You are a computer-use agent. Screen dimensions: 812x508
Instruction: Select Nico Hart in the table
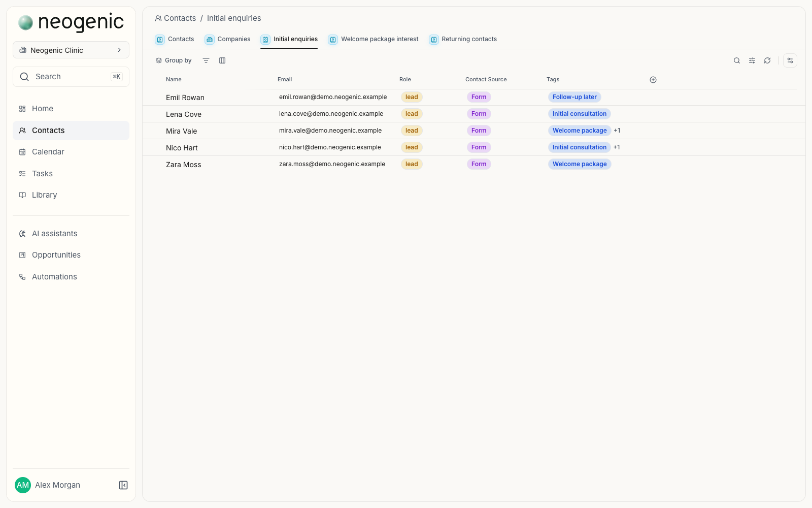coord(182,148)
